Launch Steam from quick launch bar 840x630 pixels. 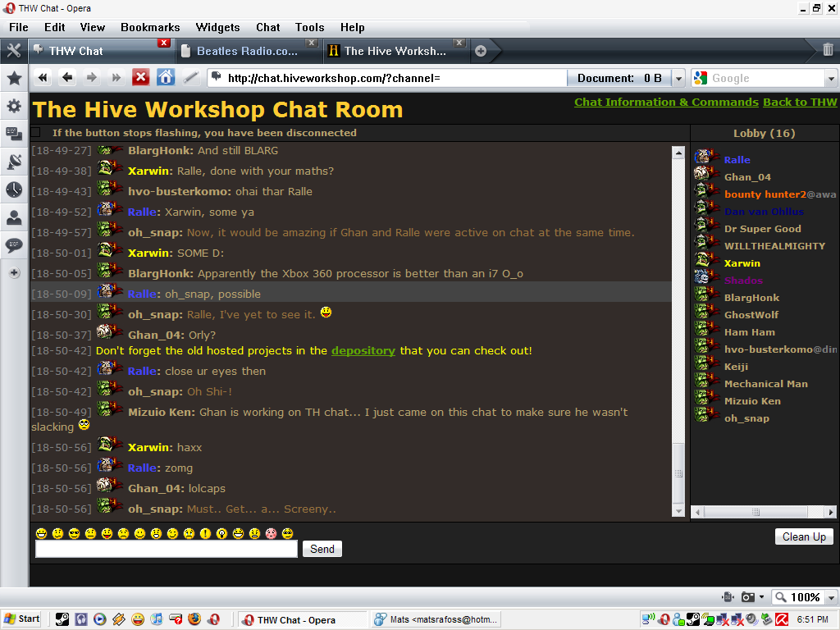(x=62, y=619)
